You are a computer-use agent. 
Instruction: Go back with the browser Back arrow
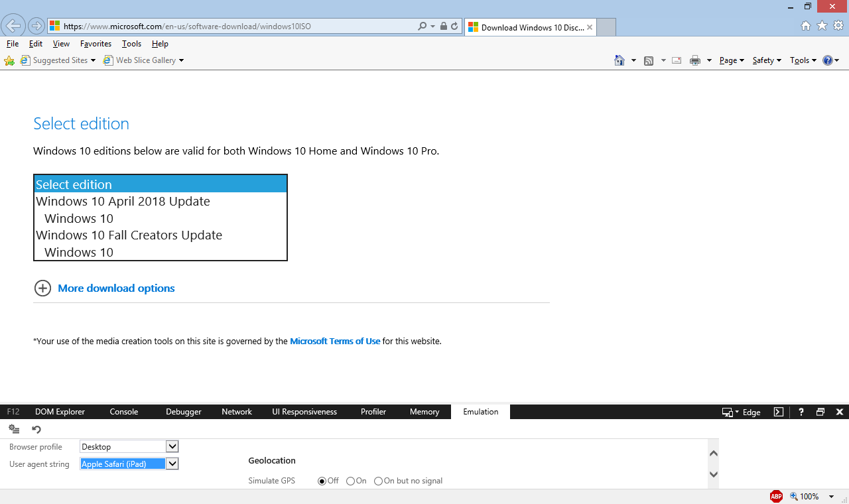[x=13, y=26]
